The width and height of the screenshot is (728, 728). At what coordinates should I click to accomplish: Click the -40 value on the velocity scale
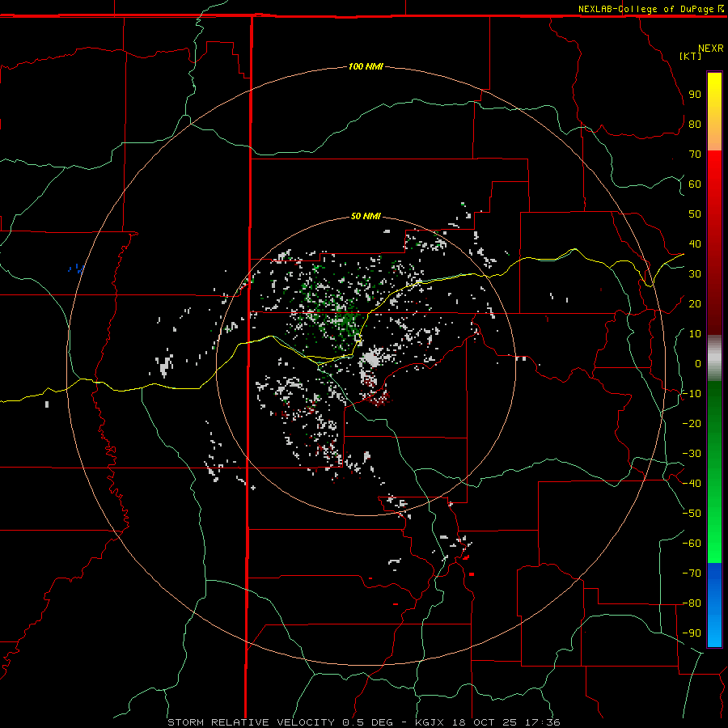(692, 484)
